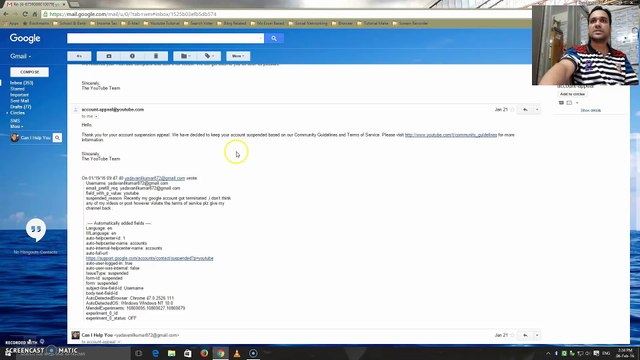Viewport: 640px width, 360px height.
Task: Open the Starred folder
Action: point(17,89)
